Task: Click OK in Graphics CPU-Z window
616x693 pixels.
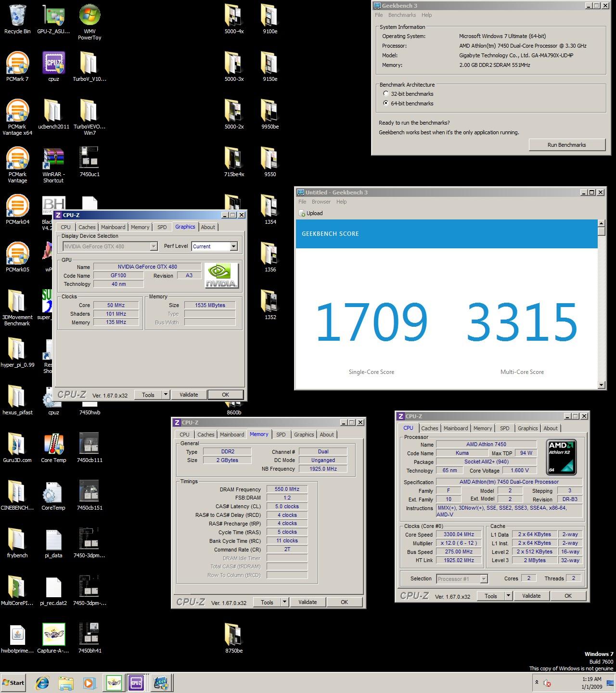Action: (225, 395)
